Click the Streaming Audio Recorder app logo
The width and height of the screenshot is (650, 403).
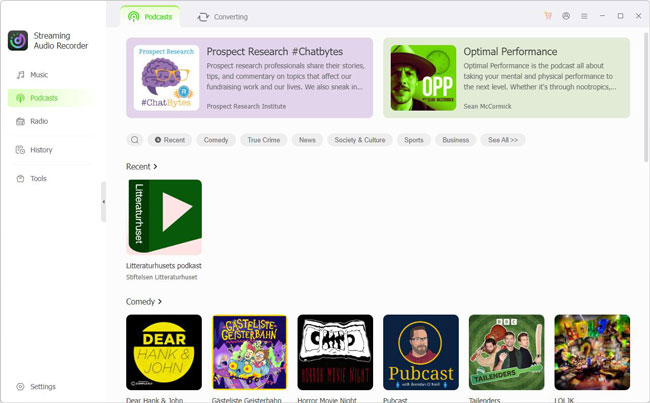tap(18, 40)
